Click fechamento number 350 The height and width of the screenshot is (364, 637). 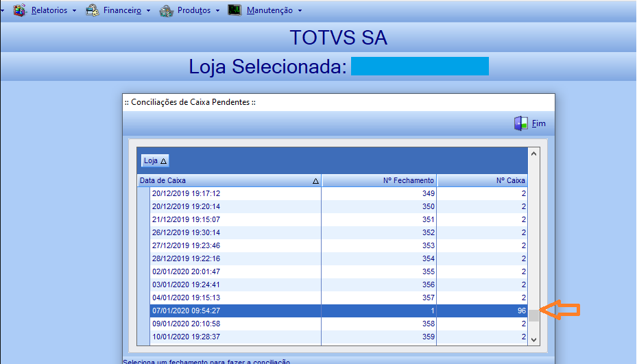pos(428,206)
